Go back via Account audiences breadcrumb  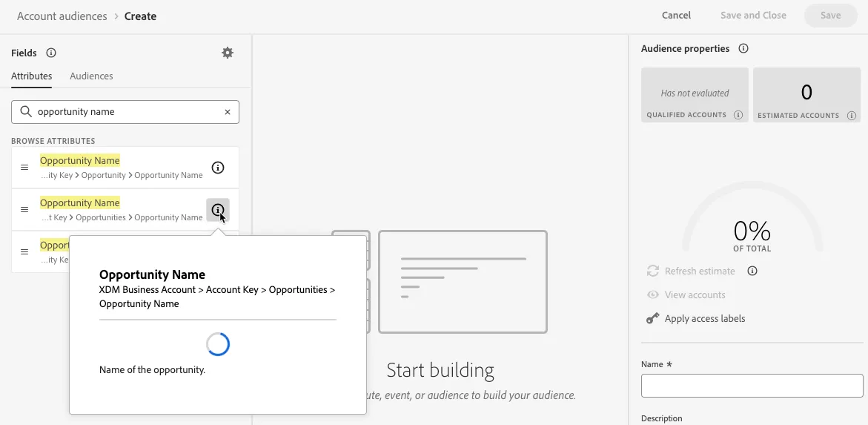pyautogui.click(x=62, y=16)
